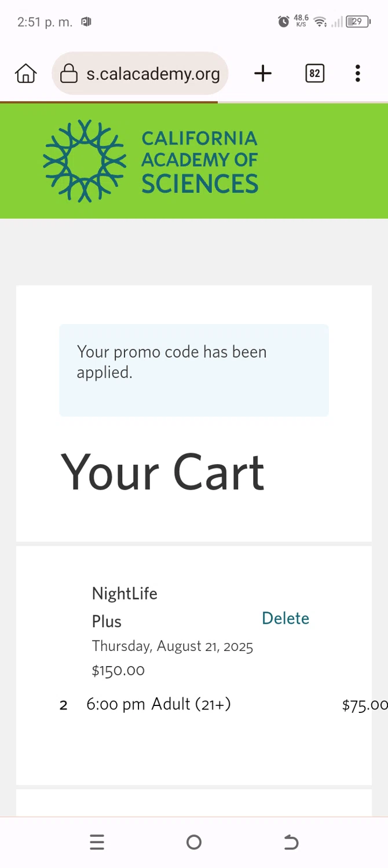Tap the Thursday, August 21, 2025 date
This screenshot has height=868, width=388.
coord(173,646)
